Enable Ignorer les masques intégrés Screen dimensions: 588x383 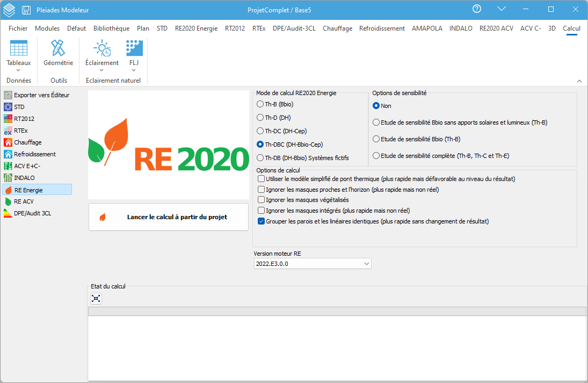click(x=262, y=211)
